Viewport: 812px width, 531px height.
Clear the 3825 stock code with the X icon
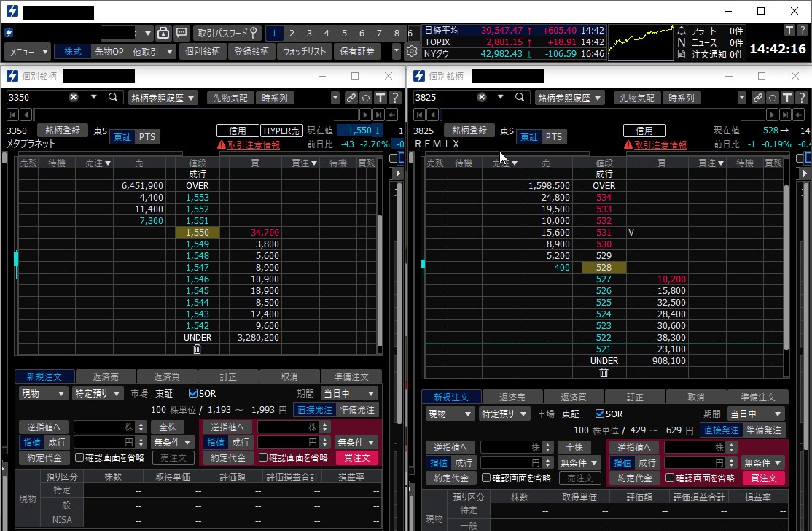pos(482,98)
